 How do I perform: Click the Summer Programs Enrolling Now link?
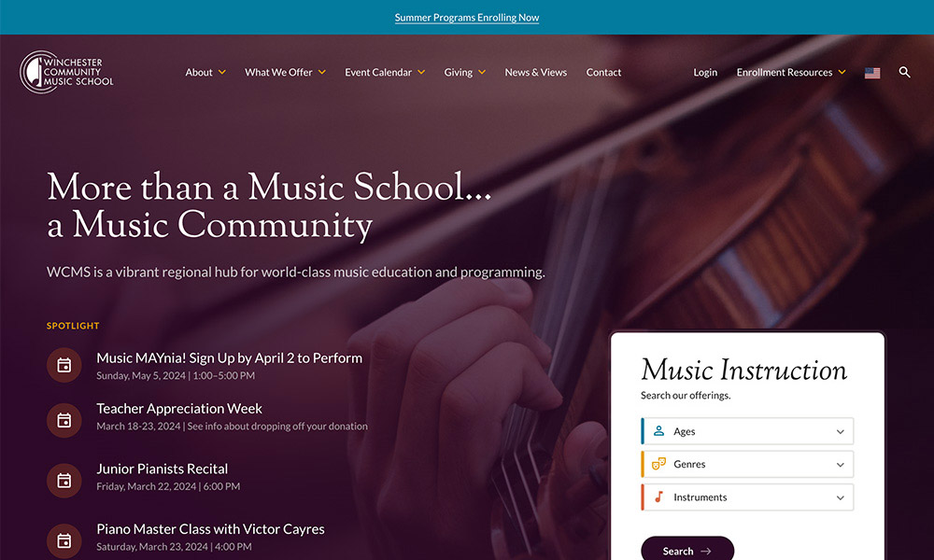(x=466, y=18)
